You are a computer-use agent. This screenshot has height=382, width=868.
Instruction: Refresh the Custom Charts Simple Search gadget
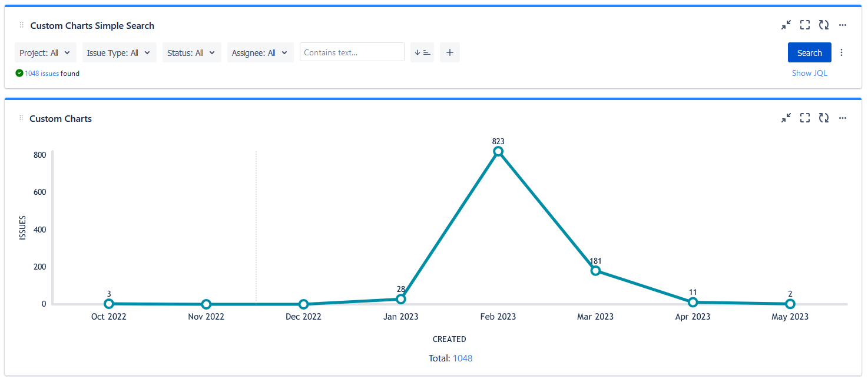point(824,25)
